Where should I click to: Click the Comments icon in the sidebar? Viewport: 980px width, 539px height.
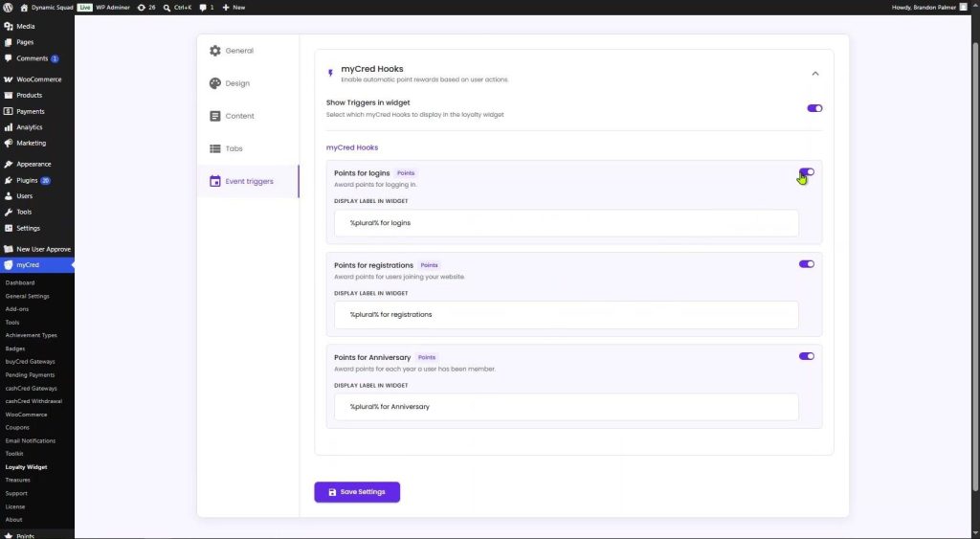8,58
